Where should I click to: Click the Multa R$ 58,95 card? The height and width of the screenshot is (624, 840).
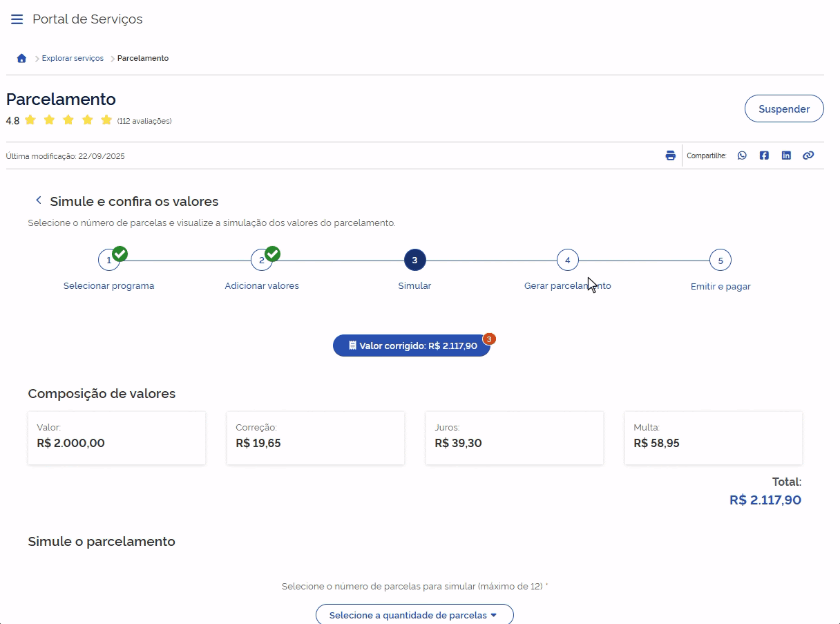[x=714, y=438]
